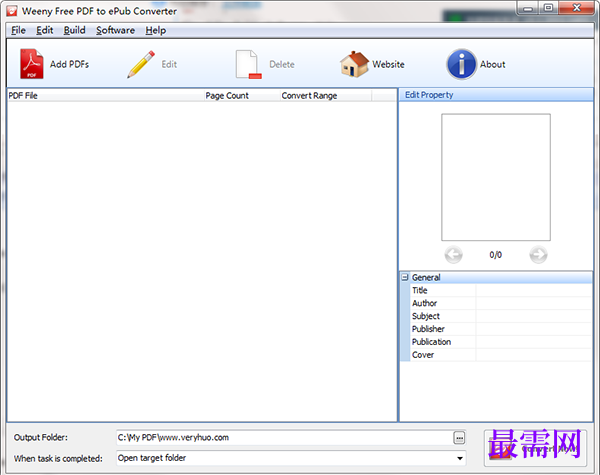
Task: Click the Convert Now button
Action: (535, 448)
